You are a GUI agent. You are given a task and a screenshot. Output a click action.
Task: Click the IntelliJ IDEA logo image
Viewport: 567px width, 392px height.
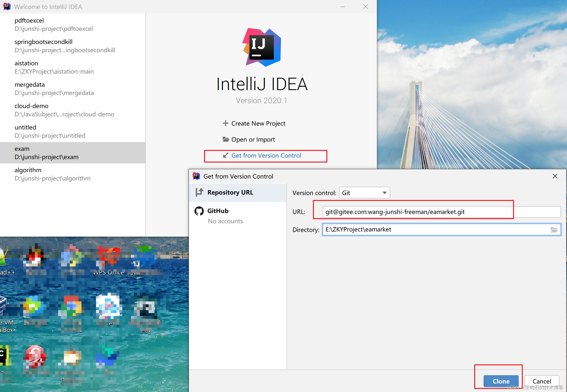(x=262, y=47)
